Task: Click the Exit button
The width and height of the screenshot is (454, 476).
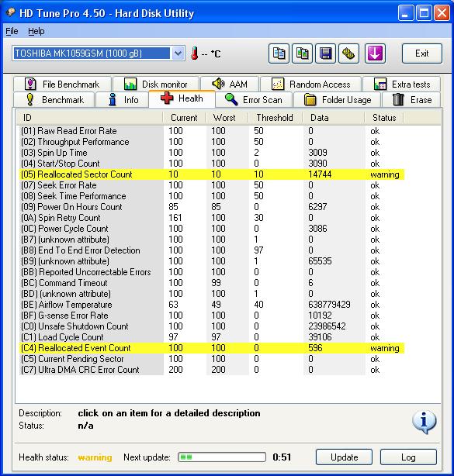Action: [x=421, y=53]
